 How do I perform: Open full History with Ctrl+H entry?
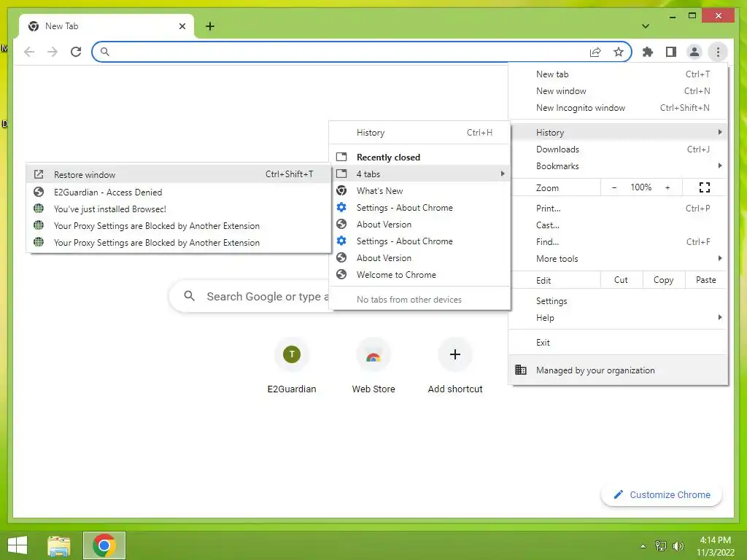point(419,133)
